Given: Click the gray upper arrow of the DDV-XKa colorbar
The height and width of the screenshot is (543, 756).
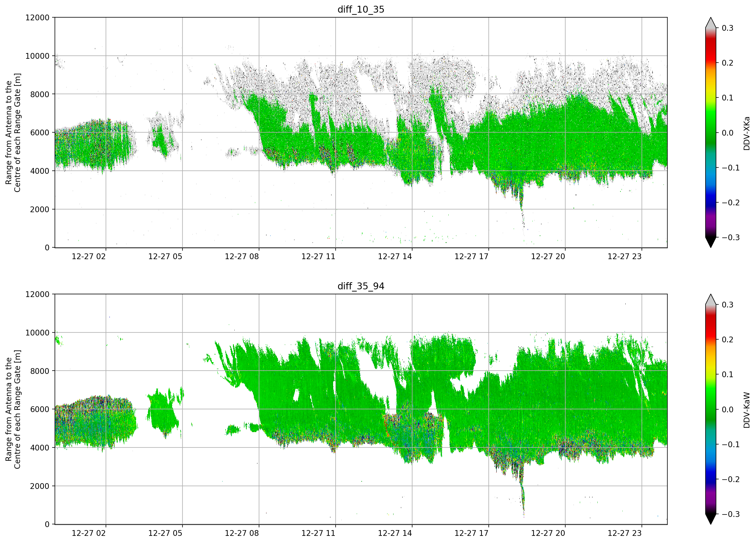Looking at the screenshot, I should pyautogui.click(x=711, y=23).
